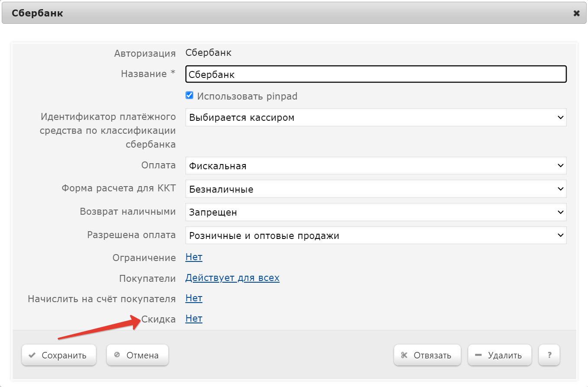Click the Скидка field label
The image size is (588, 387).
(x=159, y=319)
